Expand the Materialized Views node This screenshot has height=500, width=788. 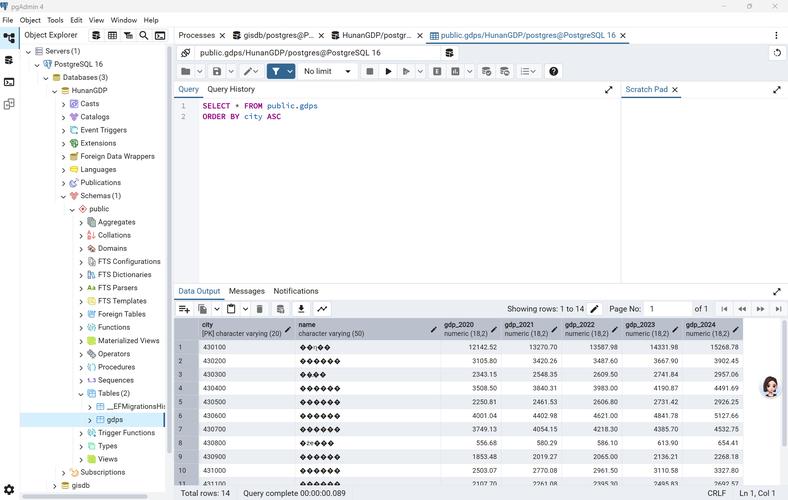[x=81, y=340]
